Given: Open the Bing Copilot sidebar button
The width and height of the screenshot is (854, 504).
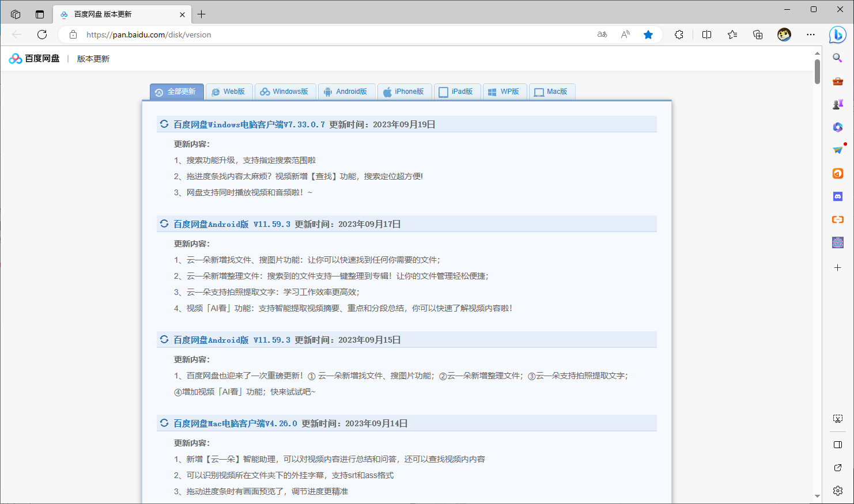Looking at the screenshot, I should coord(837,35).
